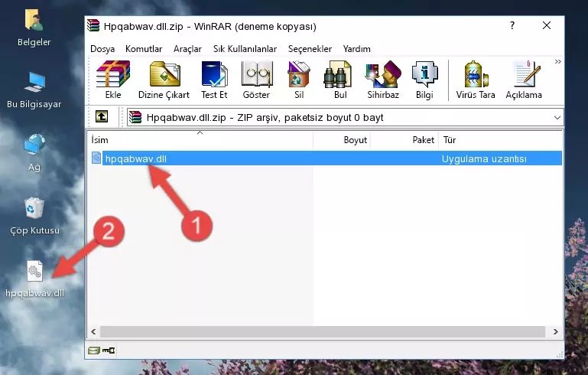Expand the toolbar overflow chevron
588x375 pixels.
pyautogui.click(x=558, y=61)
